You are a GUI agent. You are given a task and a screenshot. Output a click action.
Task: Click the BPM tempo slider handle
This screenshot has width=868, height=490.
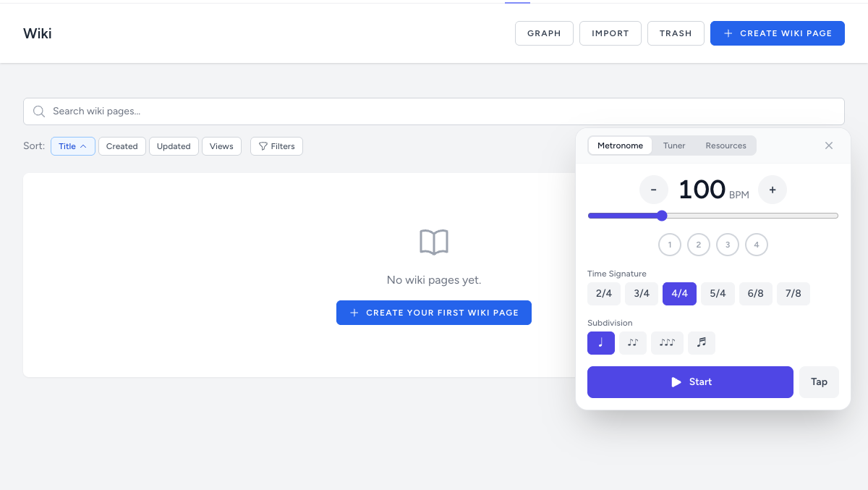[662, 216]
